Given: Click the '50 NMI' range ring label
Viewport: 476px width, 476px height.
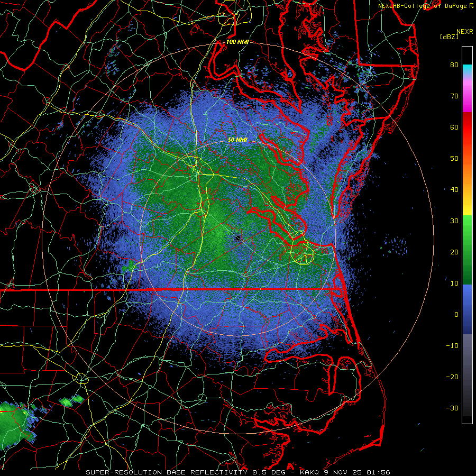Looking at the screenshot, I should [237, 140].
